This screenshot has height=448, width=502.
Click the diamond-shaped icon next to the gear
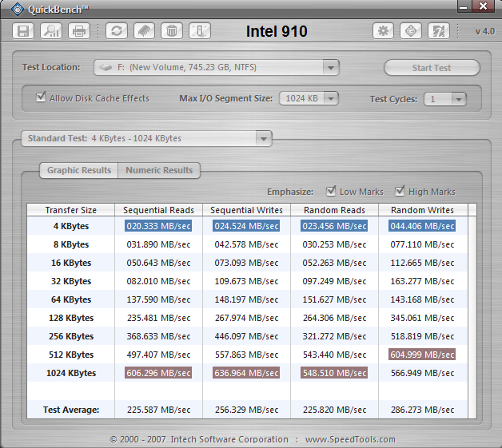[x=411, y=31]
